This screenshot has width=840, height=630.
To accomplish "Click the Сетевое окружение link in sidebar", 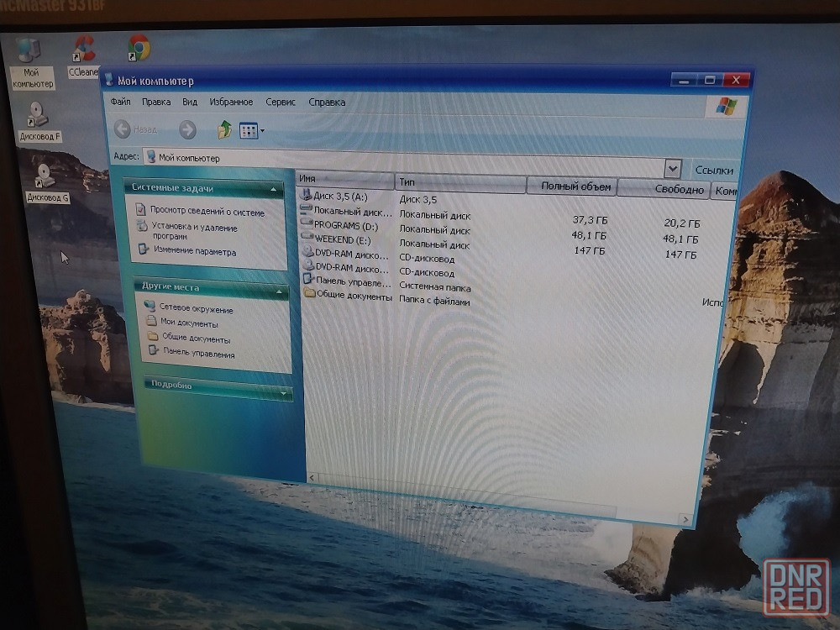I will tap(197, 309).
